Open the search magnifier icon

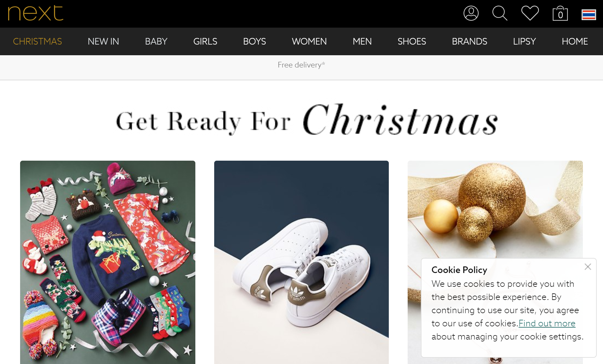coord(500,13)
